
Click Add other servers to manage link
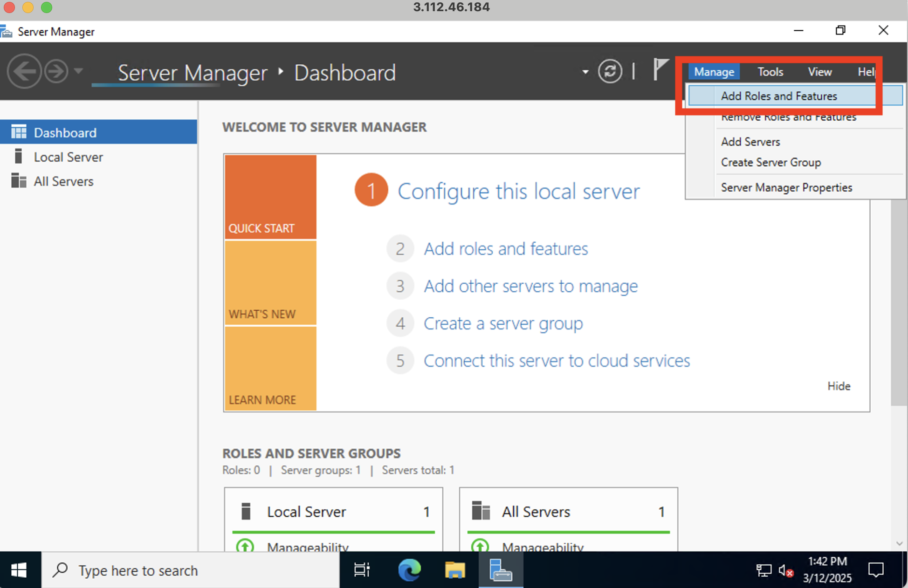[530, 286]
